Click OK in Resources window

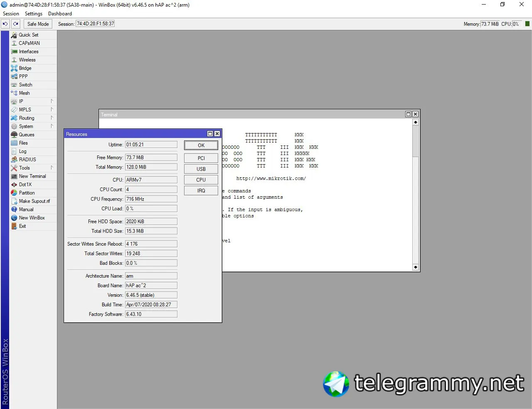(x=201, y=145)
